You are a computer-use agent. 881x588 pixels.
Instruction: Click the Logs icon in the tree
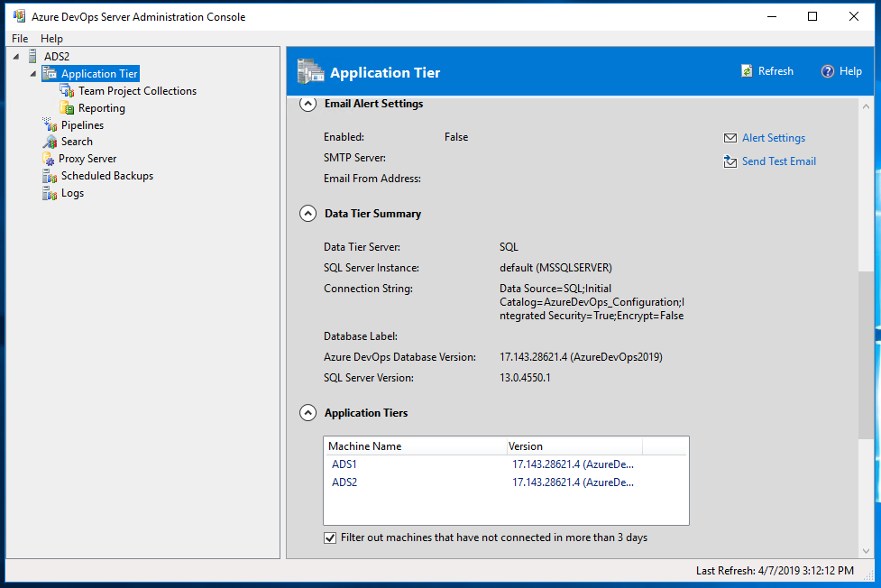click(x=50, y=193)
